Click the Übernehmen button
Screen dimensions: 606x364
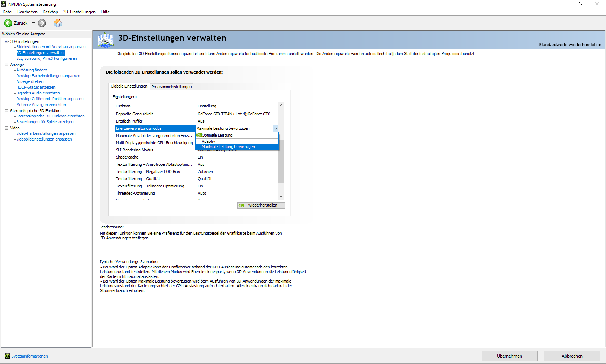(x=509, y=356)
